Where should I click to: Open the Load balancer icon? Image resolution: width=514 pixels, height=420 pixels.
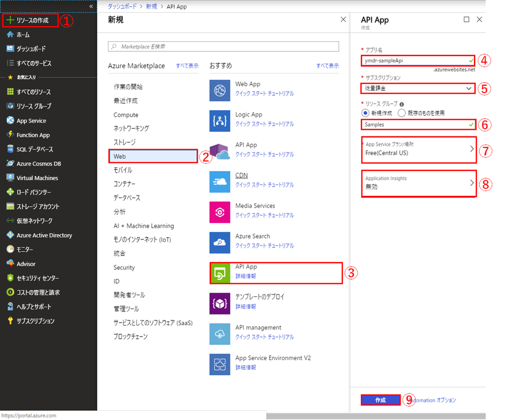(10, 192)
